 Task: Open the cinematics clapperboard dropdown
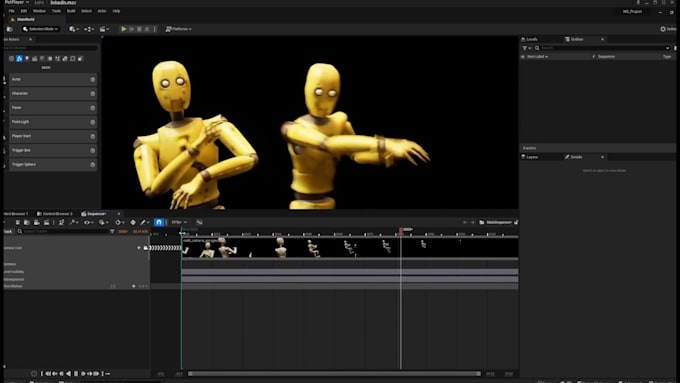coord(104,29)
